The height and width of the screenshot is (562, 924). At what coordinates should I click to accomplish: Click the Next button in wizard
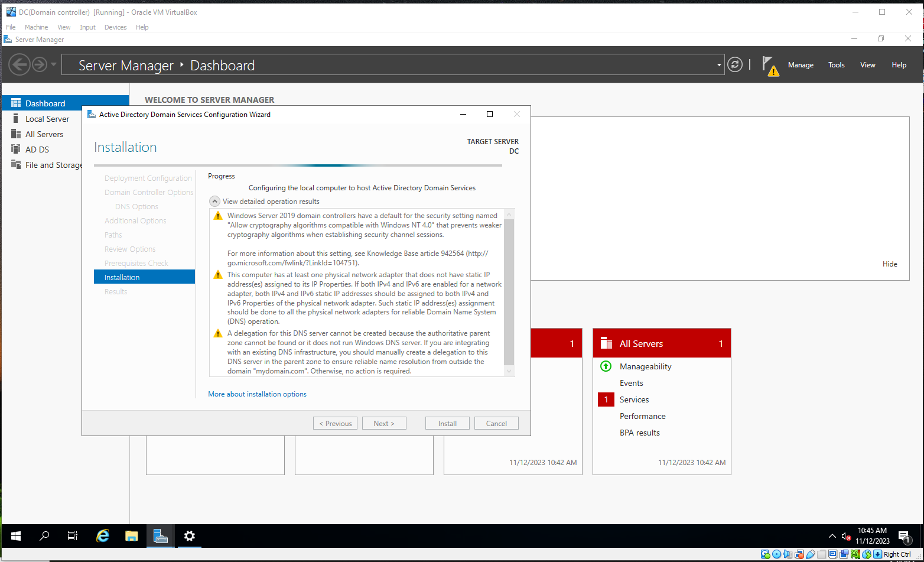click(384, 423)
